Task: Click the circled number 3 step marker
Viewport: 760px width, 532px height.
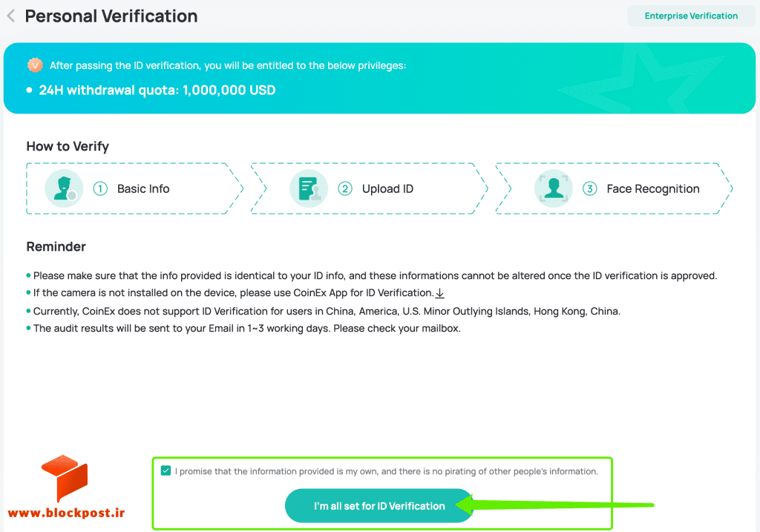Action: click(x=590, y=188)
